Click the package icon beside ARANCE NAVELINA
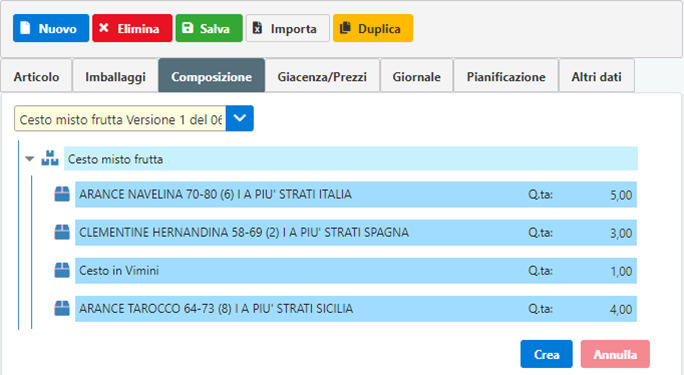 pyautogui.click(x=62, y=194)
